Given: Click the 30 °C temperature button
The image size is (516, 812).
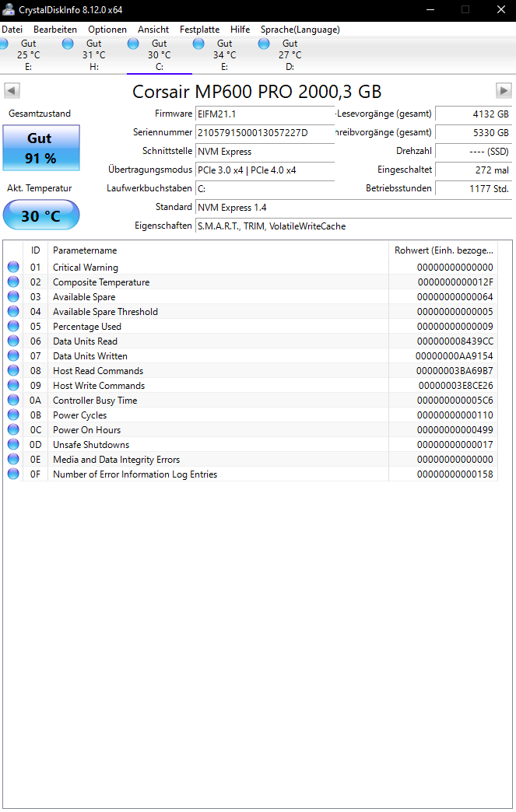Looking at the screenshot, I should click(x=41, y=215).
